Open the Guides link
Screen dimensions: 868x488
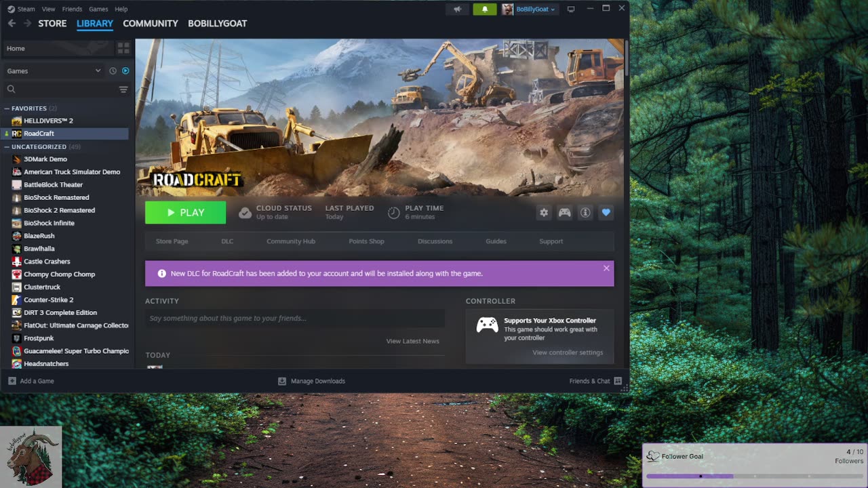click(x=496, y=241)
